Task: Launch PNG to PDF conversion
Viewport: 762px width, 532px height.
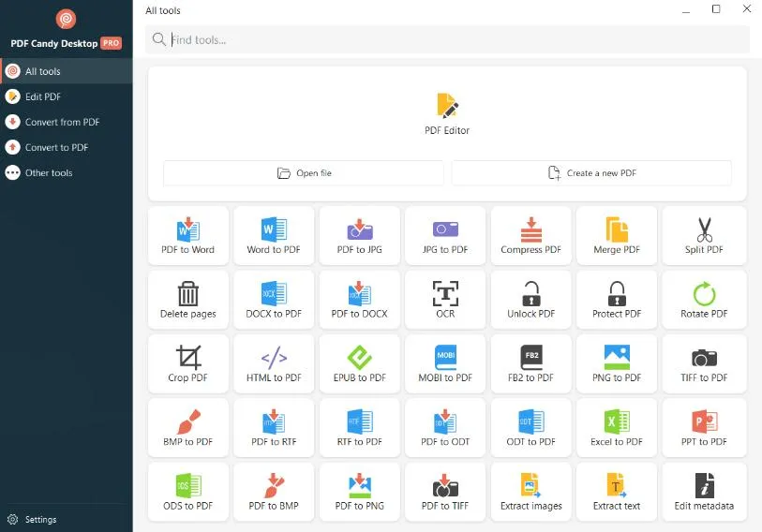Action: pyautogui.click(x=617, y=364)
